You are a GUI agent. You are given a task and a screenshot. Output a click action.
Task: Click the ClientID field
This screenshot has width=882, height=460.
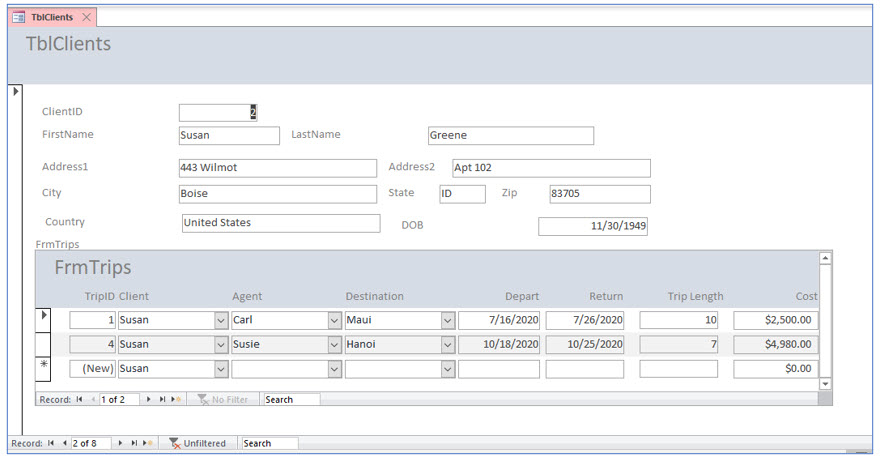tap(218, 112)
